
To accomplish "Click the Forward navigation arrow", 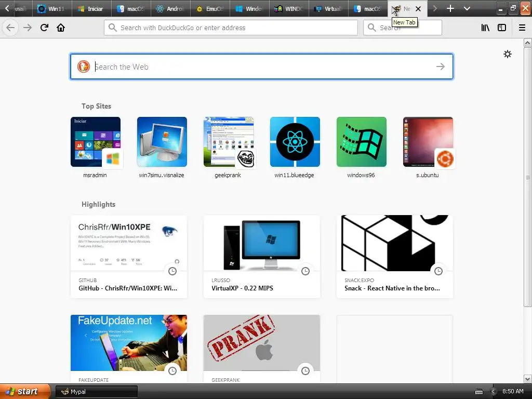I will click(28, 28).
